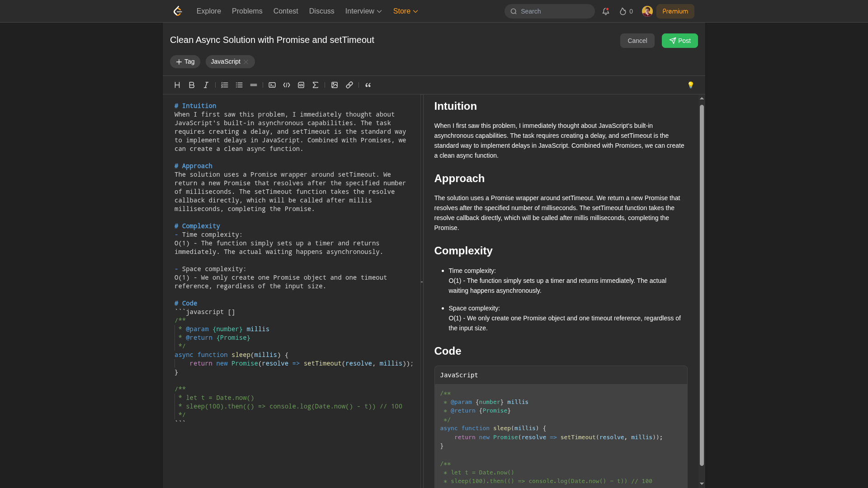Insert a numbered list
This screenshot has width=868, height=488.
(225, 85)
